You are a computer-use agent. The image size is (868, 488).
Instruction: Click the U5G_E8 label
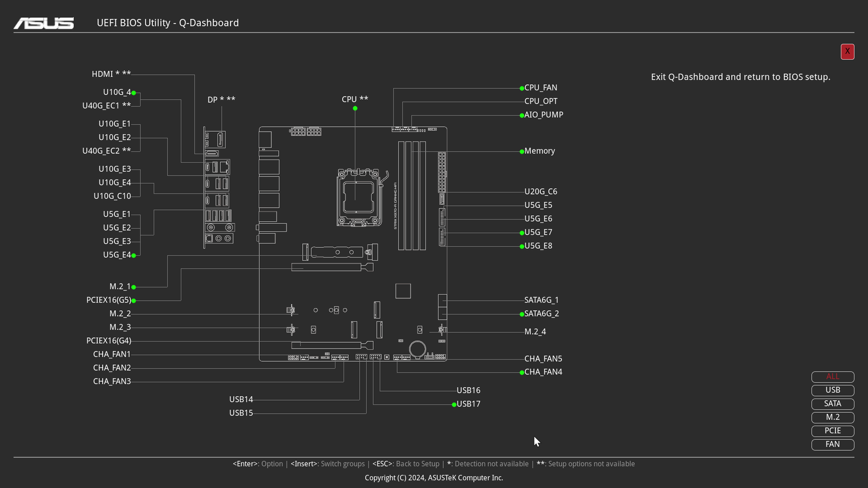(x=538, y=246)
